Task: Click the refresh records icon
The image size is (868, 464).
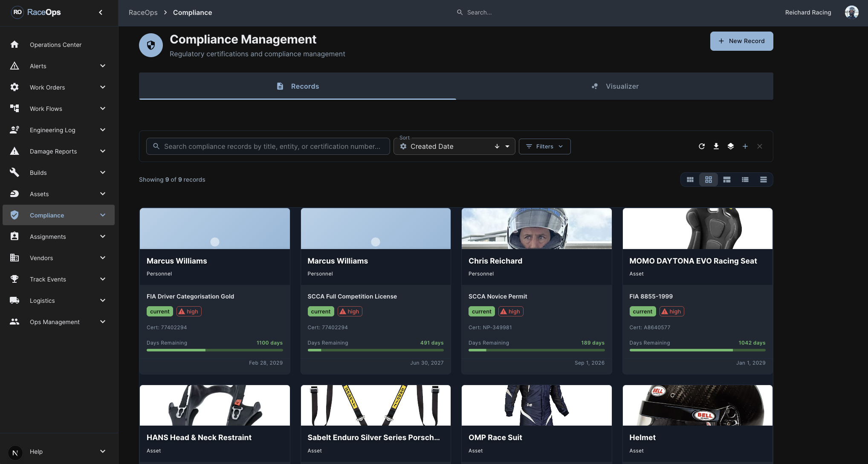Action: (x=702, y=146)
